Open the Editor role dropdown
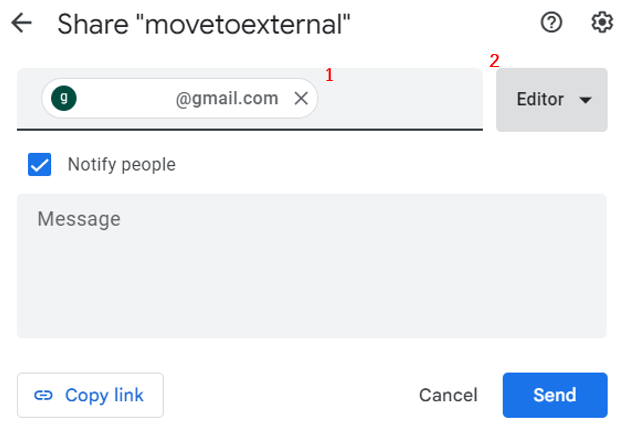Image resolution: width=626 pixels, height=432 pixels. pyautogui.click(x=551, y=100)
